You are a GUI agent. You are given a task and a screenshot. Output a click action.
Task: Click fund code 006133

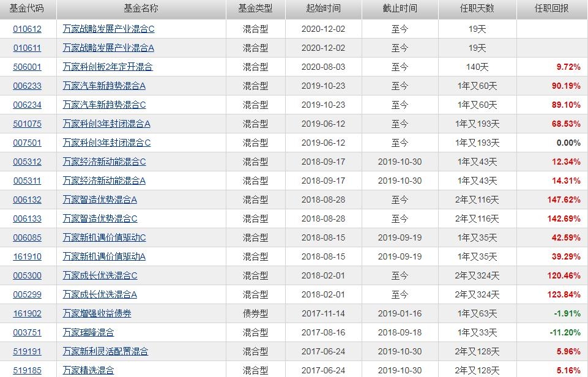[27, 218]
